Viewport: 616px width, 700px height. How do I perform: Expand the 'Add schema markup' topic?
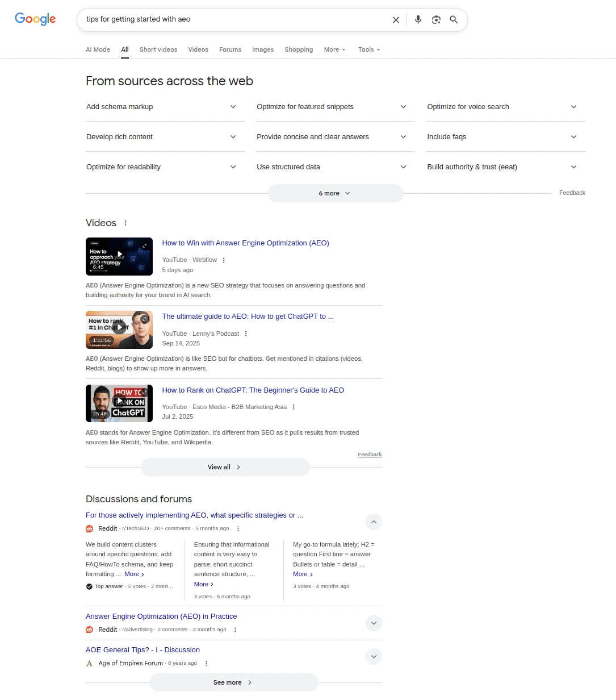(x=165, y=107)
